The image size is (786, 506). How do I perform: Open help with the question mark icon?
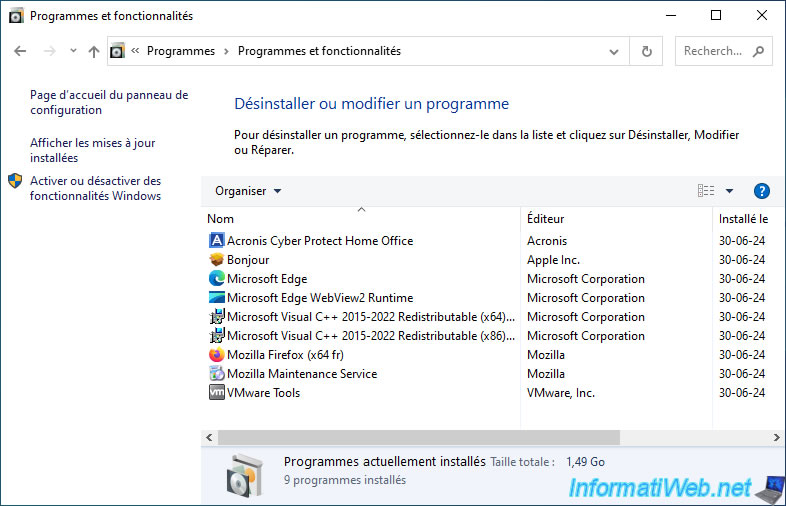pyautogui.click(x=761, y=191)
